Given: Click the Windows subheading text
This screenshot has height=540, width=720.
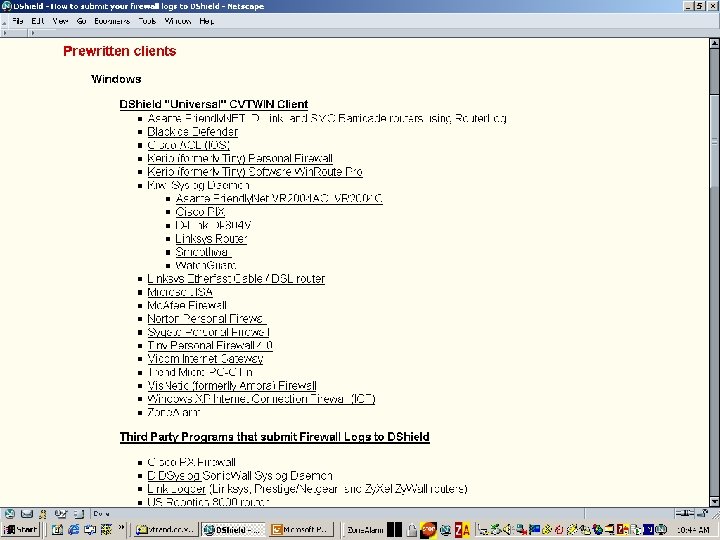Looking at the screenshot, I should click(116, 79).
